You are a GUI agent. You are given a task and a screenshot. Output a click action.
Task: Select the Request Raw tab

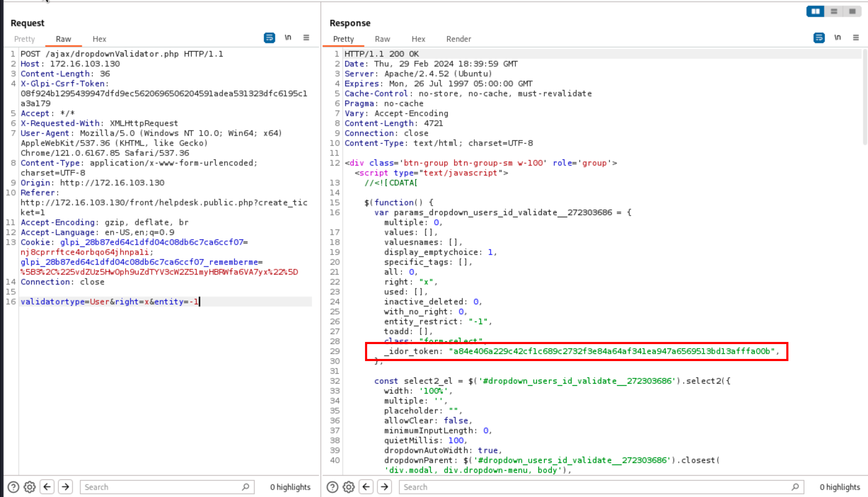[63, 39]
